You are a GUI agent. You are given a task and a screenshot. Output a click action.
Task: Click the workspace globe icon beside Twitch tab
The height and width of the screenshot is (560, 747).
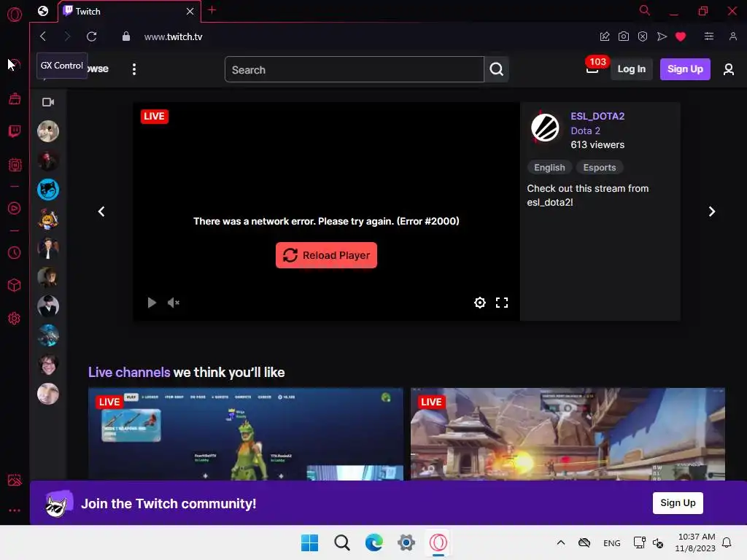43,11
